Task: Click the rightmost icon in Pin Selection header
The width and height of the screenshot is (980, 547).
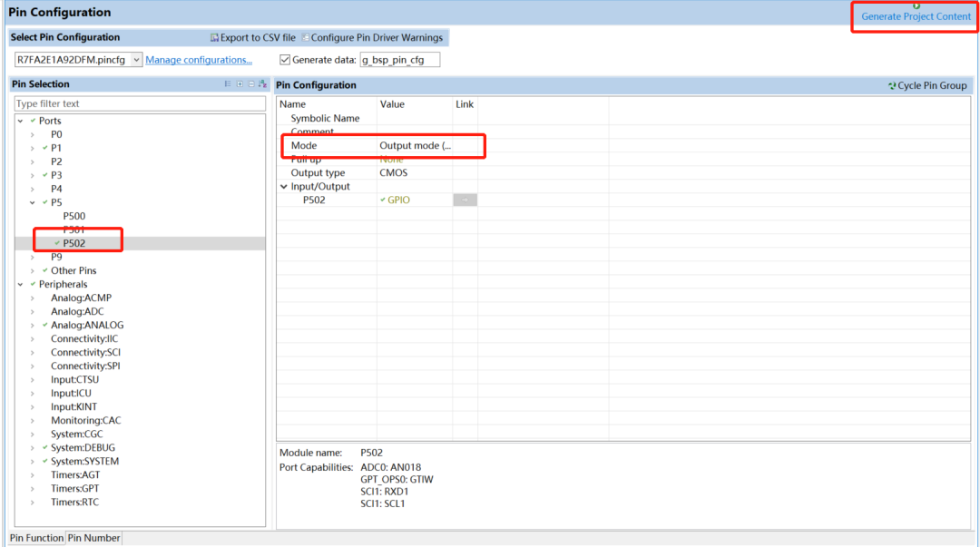Action: point(262,84)
